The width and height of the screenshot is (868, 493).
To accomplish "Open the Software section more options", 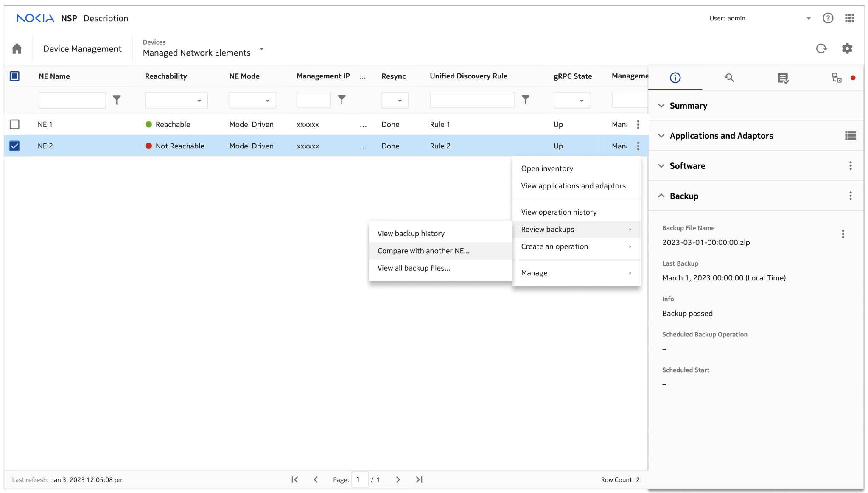I will 850,166.
